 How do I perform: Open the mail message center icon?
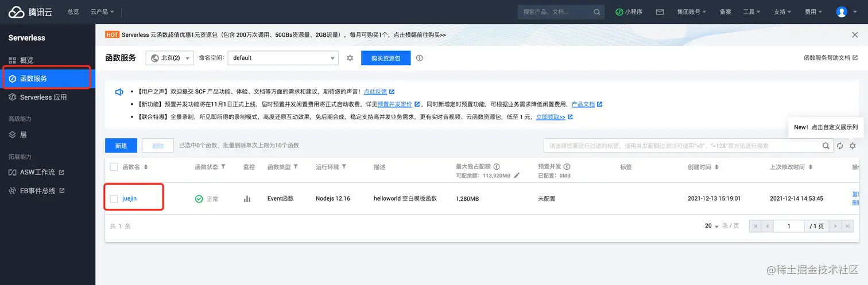coord(660,12)
